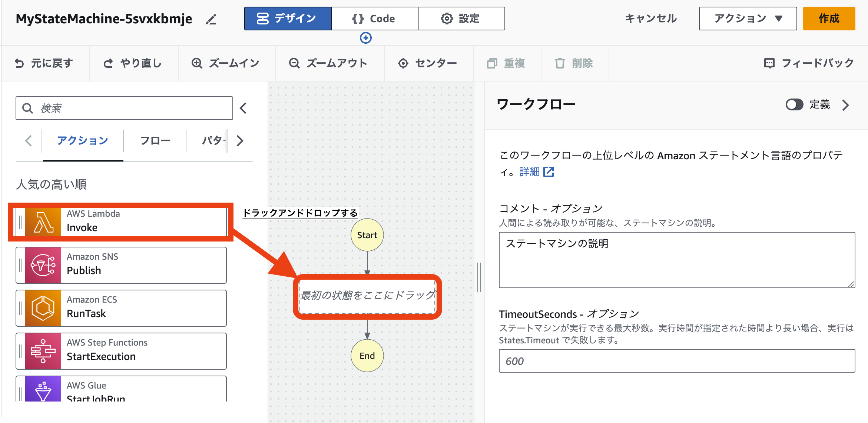
Task: Collapse the left actions panel with the chevron
Action: click(x=243, y=108)
